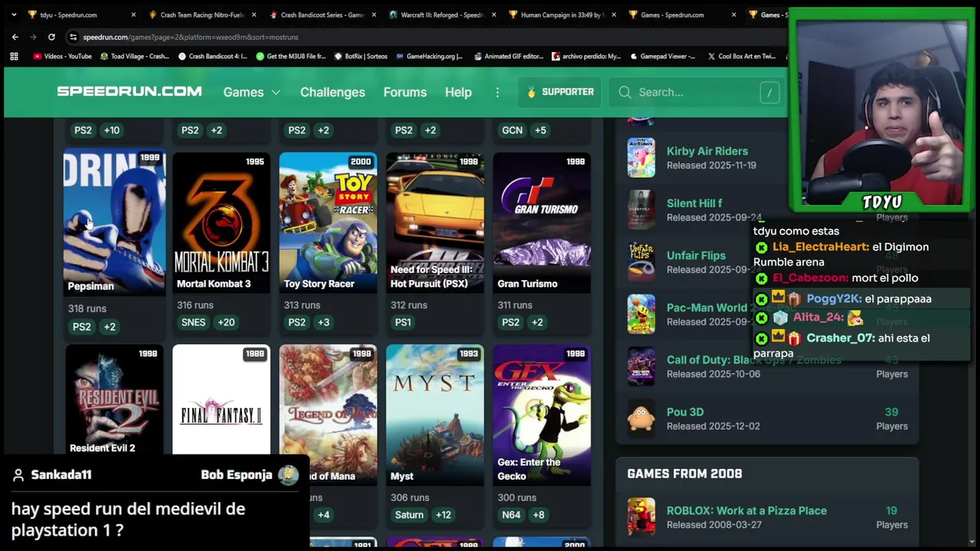Image resolution: width=980 pixels, height=551 pixels.
Task: Click the browser back arrow
Action: tap(15, 37)
